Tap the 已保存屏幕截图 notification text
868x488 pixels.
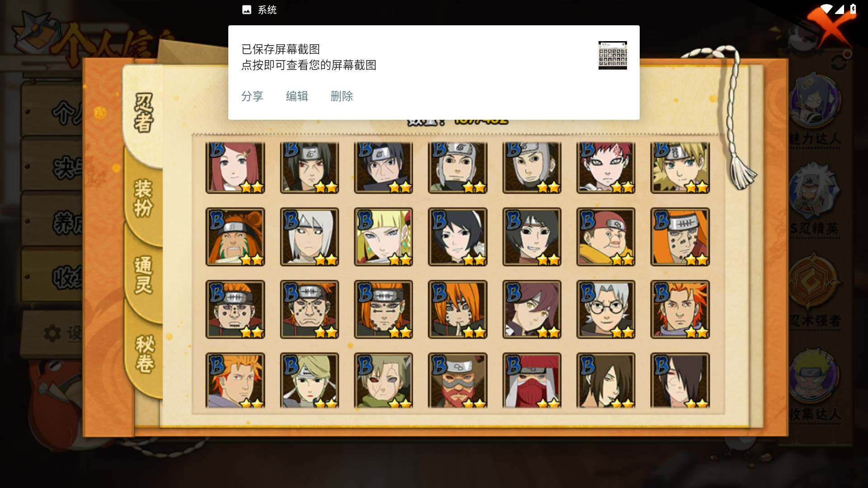click(x=281, y=49)
